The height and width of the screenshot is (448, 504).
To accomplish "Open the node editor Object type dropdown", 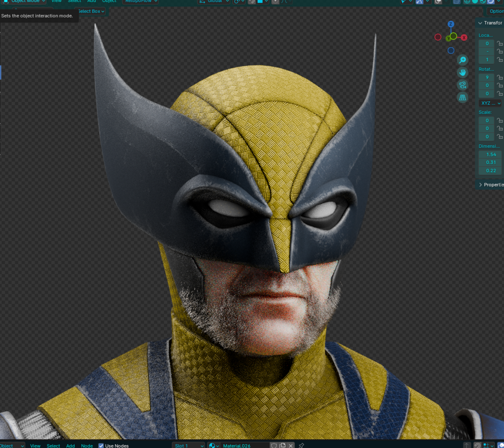I will [x=12, y=445].
